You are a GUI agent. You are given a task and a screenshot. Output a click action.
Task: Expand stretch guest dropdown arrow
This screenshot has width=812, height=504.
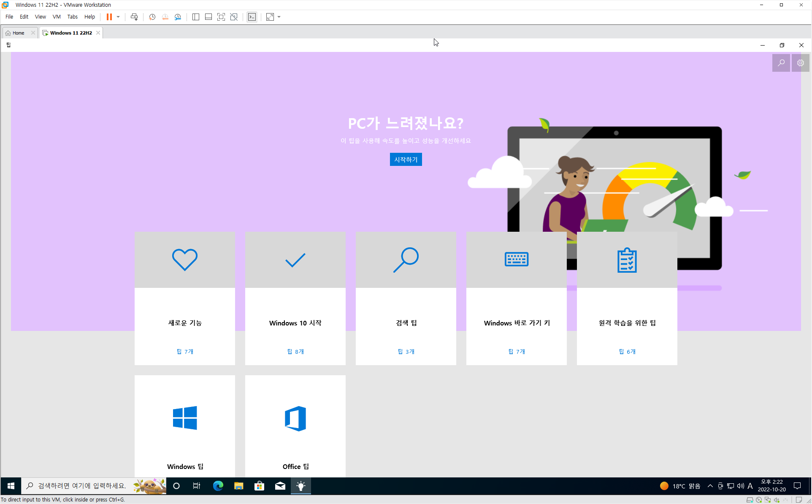point(279,17)
